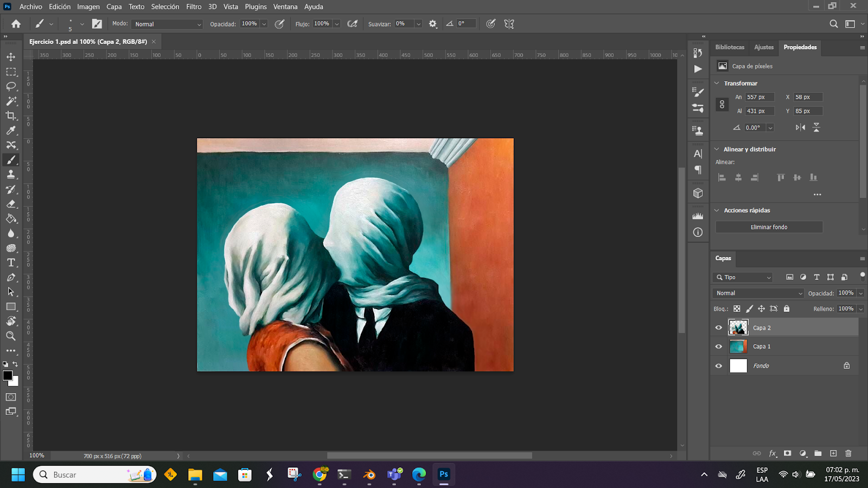
Task: Select the Blur tool
Action: [11, 233]
